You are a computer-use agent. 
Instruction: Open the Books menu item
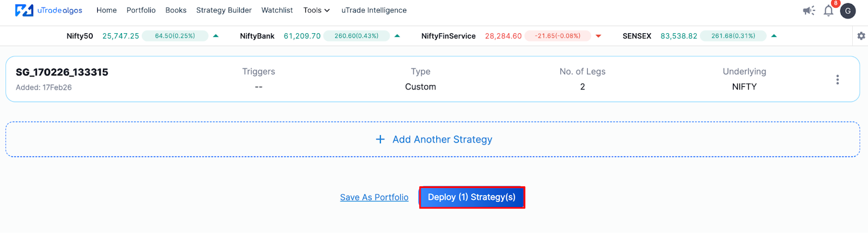tap(176, 10)
